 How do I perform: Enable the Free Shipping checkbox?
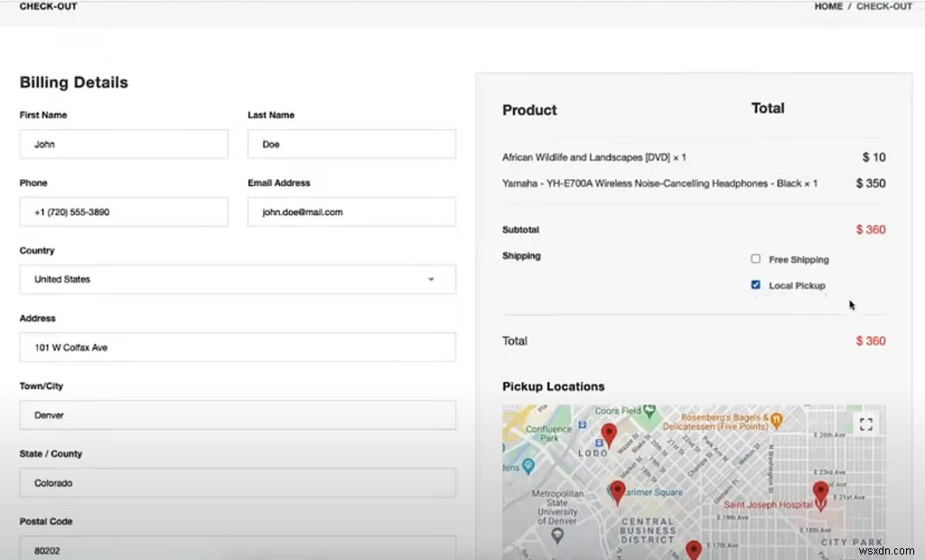point(756,259)
